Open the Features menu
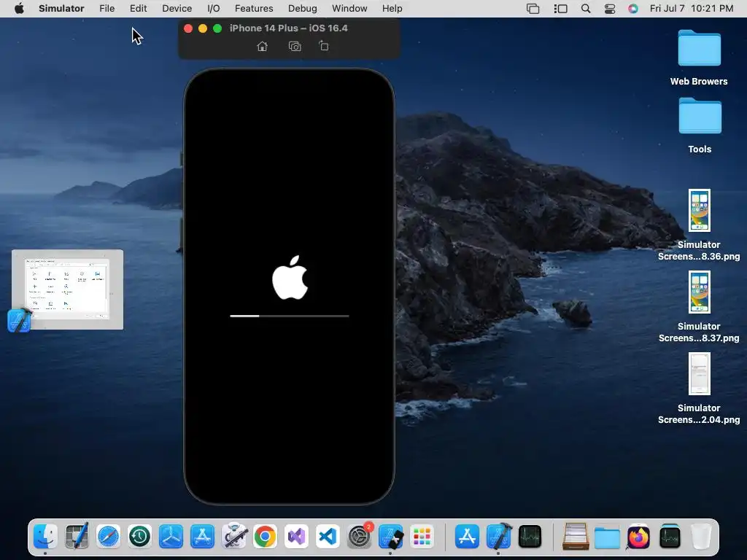The height and width of the screenshot is (560, 747). [254, 8]
